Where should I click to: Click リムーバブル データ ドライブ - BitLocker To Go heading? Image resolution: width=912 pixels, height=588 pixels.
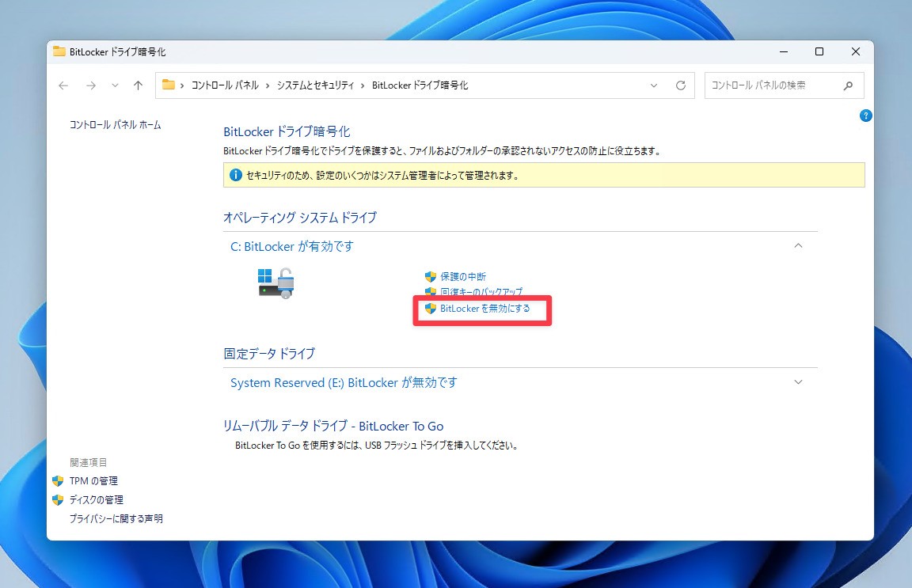tap(333, 426)
